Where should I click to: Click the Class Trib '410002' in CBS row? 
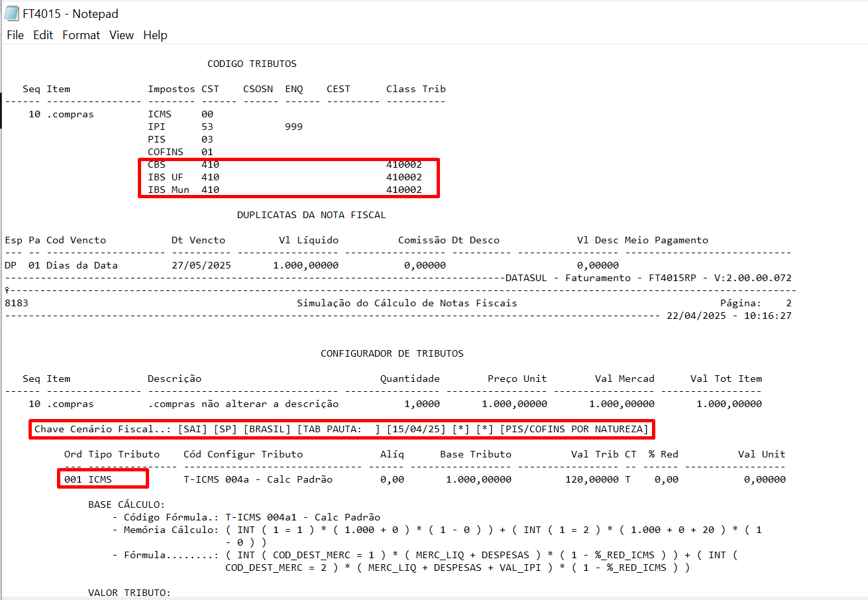point(404,164)
